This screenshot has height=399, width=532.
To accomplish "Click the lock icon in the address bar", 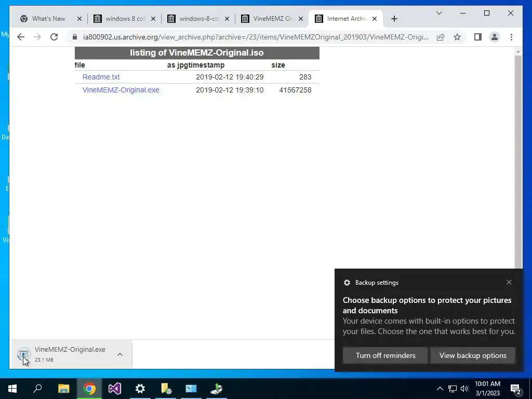I will tap(75, 37).
